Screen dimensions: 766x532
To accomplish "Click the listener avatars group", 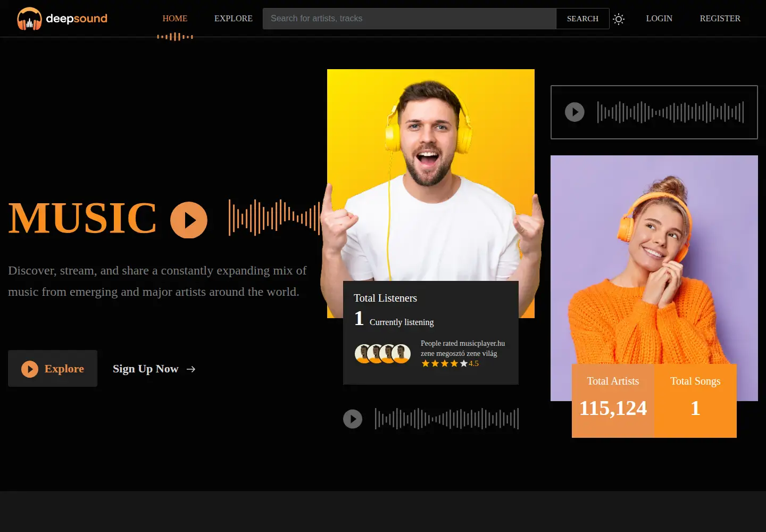I will pyautogui.click(x=382, y=353).
